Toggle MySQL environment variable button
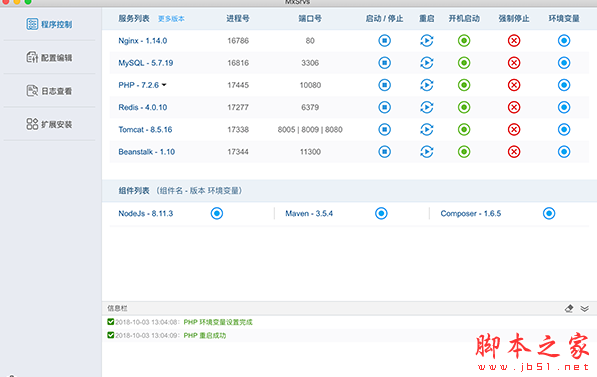This screenshot has height=377, width=597. pyautogui.click(x=564, y=63)
